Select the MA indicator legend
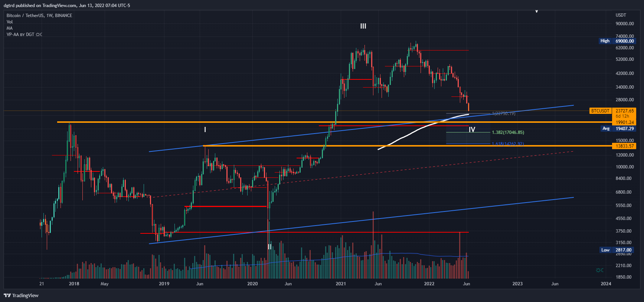This screenshot has width=644, height=302. pos(10,28)
